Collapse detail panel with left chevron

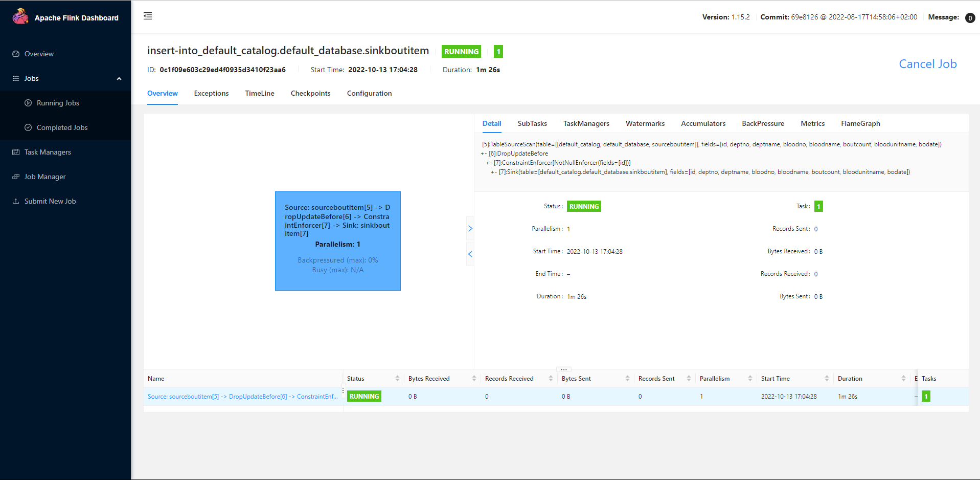(x=470, y=254)
